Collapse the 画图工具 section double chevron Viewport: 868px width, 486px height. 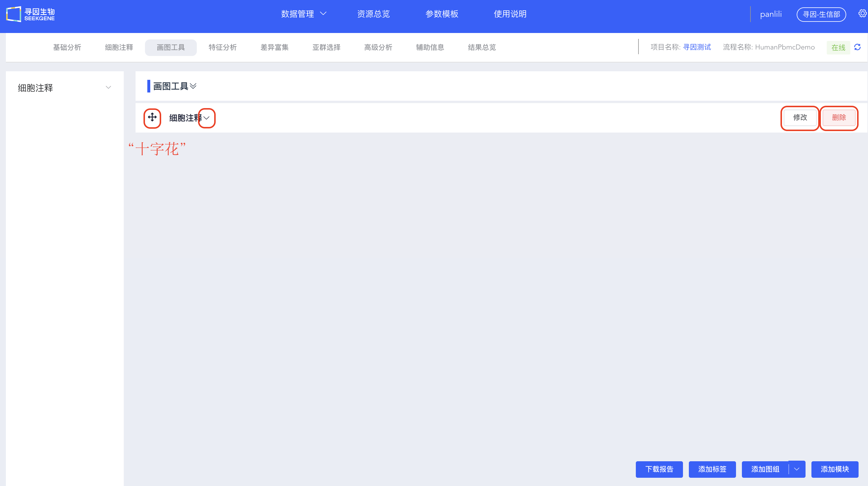pos(193,86)
